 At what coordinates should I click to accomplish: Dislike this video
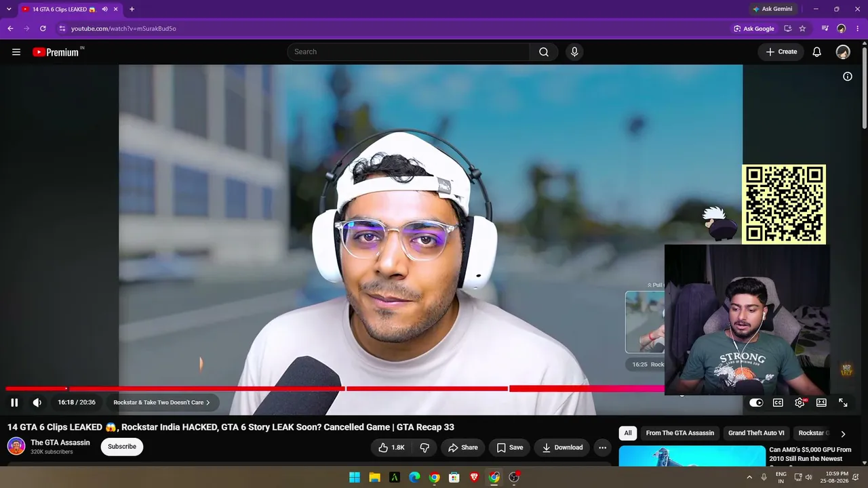coord(425,447)
